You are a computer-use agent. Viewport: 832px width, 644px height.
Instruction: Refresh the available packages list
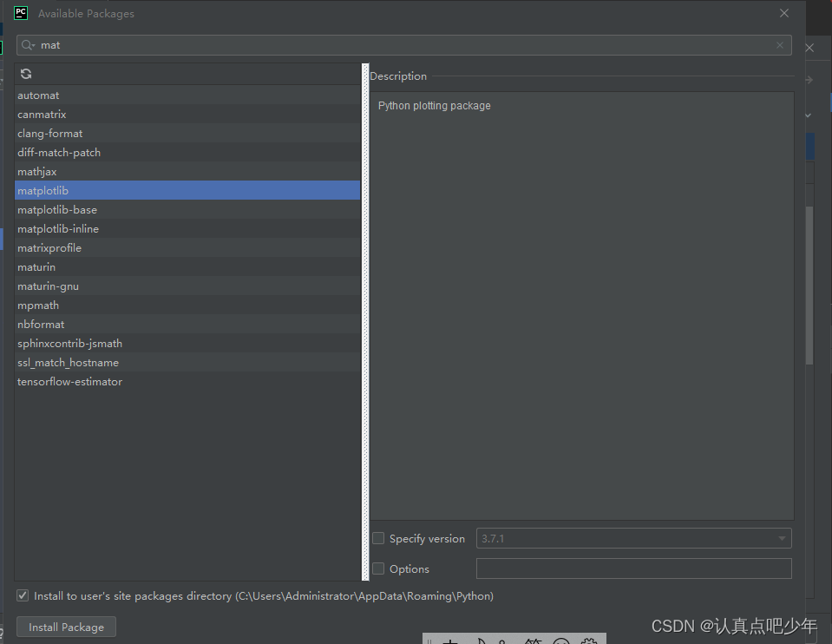coord(25,74)
